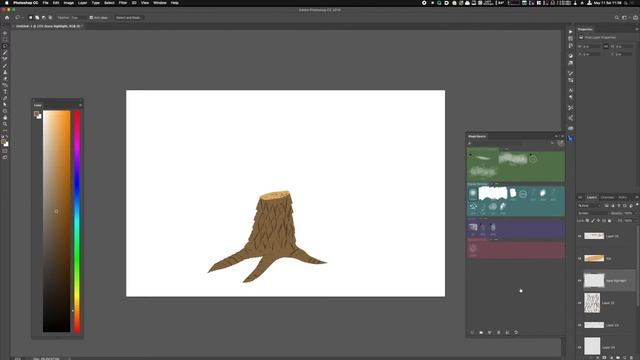Image resolution: width=640 pixels, height=360 pixels.
Task: Select the Lasso tool in the toolbar
Action: (5, 47)
